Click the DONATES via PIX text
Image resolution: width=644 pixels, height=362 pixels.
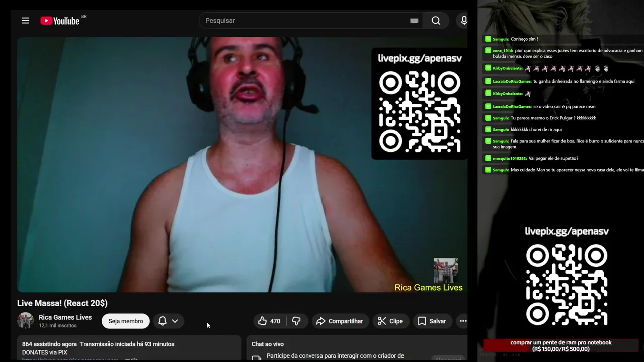click(45, 353)
